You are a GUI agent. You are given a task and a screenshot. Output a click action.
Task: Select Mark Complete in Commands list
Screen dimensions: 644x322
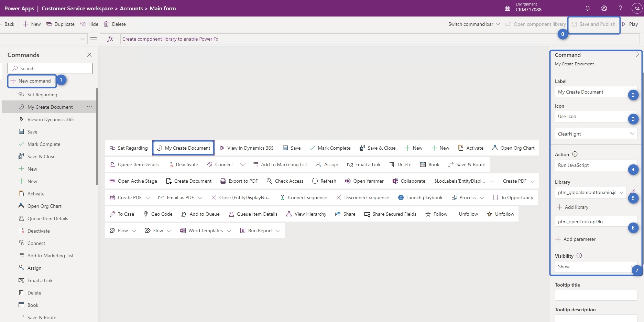click(49, 144)
